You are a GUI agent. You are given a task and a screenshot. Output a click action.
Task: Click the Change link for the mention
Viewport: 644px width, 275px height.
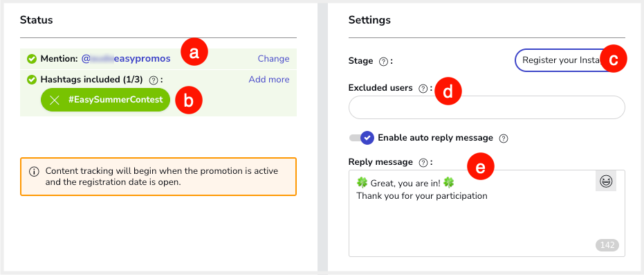pyautogui.click(x=273, y=59)
